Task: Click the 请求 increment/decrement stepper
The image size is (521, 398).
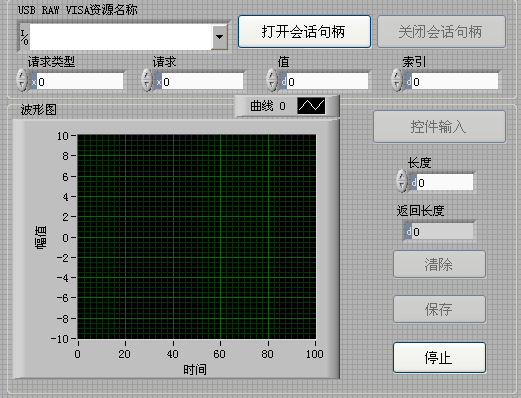Action: pyautogui.click(x=147, y=80)
